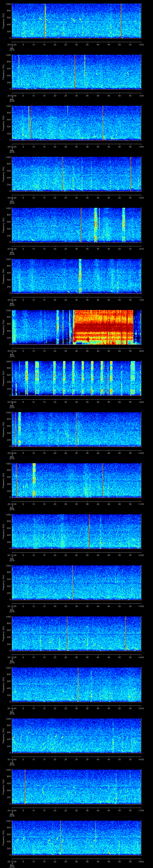Click the 13:00 end time label
The width and height of the screenshot is (153, 868).
pos(141,606)
